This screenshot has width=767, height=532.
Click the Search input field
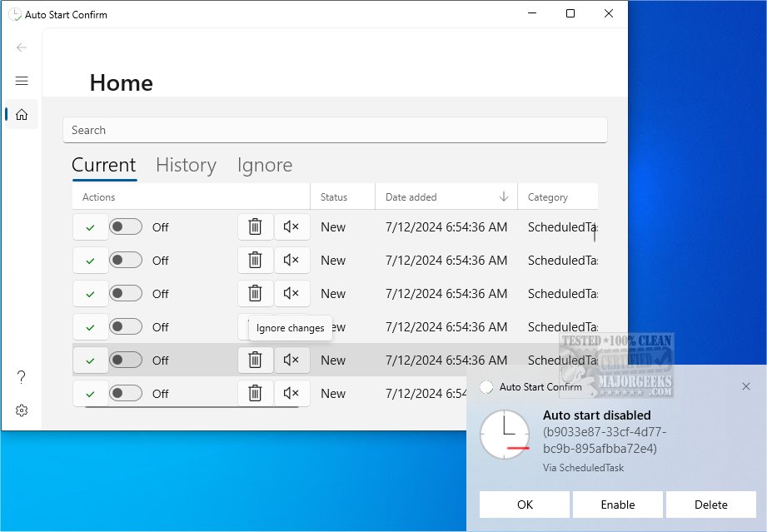tap(334, 130)
